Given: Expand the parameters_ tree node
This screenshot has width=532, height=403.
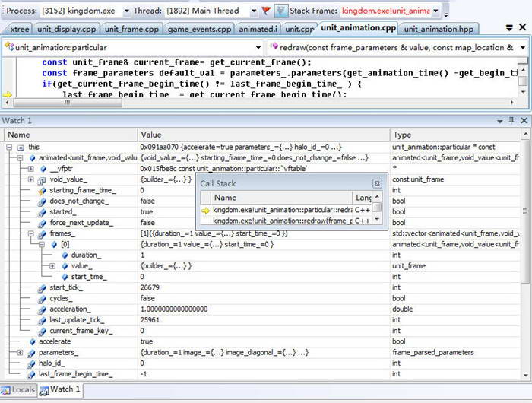Looking at the screenshot, I should 20,353.
